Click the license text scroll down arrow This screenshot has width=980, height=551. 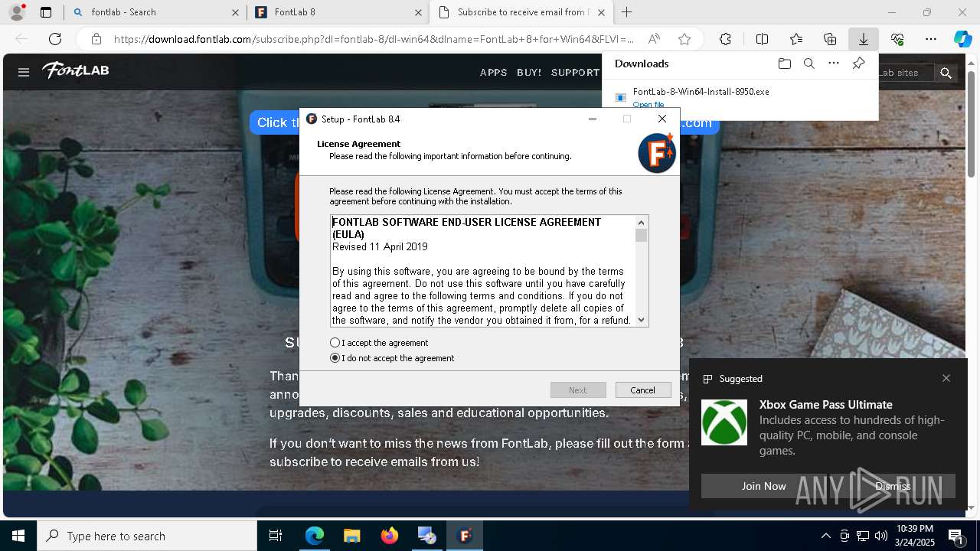pyautogui.click(x=642, y=320)
